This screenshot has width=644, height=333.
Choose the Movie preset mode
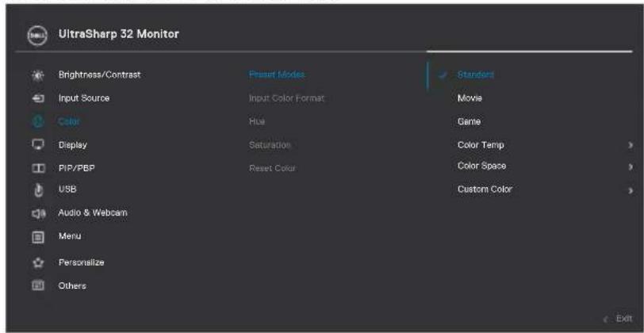click(x=470, y=98)
